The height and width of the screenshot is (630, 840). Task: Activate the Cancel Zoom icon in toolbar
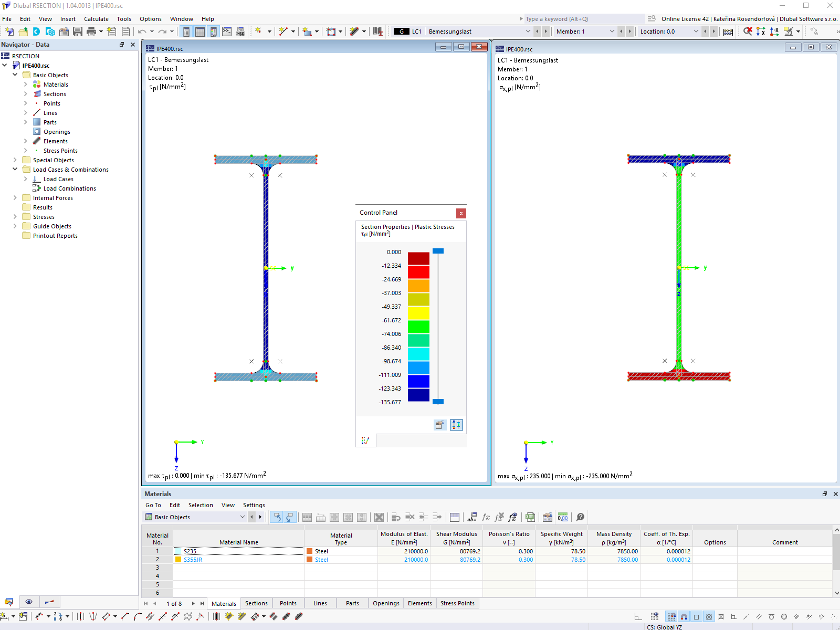pos(748,31)
